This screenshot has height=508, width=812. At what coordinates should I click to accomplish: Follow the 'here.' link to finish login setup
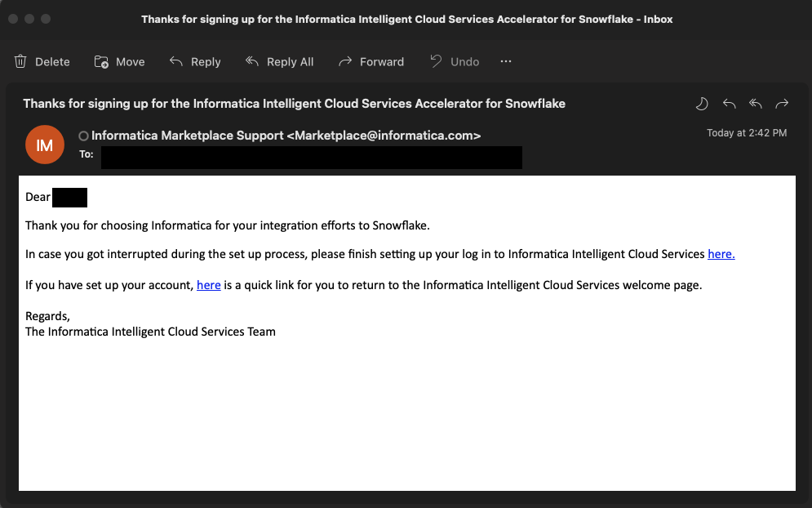point(721,254)
